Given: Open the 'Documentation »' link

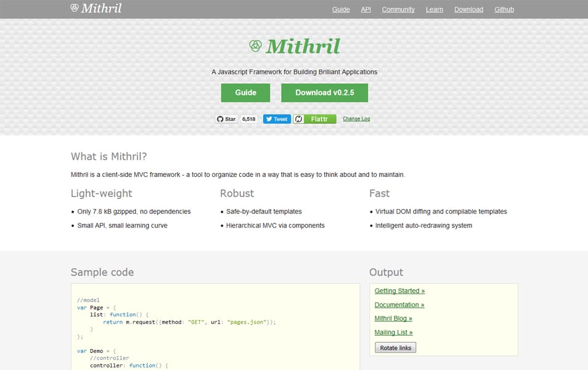Looking at the screenshot, I should tap(399, 305).
